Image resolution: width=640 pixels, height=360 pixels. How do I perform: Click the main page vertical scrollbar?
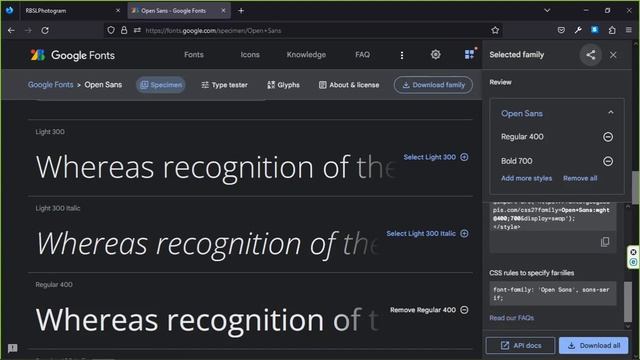tap(636, 187)
